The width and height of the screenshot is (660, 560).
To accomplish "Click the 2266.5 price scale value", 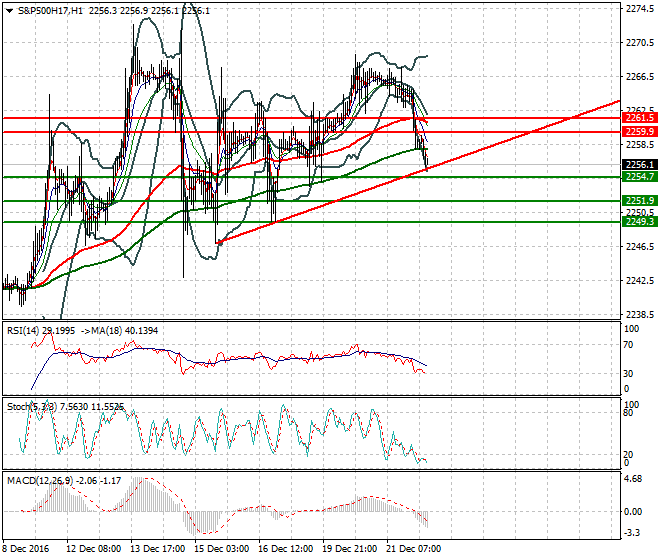I will (x=640, y=77).
